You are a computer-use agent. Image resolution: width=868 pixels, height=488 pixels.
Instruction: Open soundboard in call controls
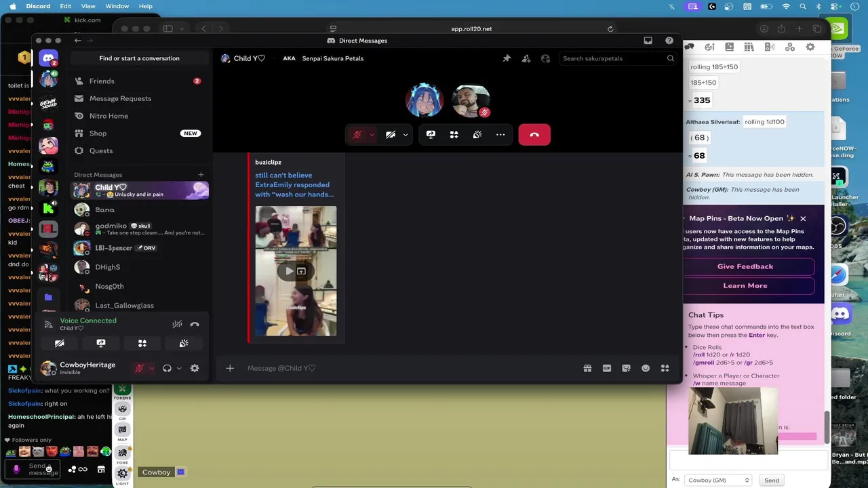click(477, 135)
